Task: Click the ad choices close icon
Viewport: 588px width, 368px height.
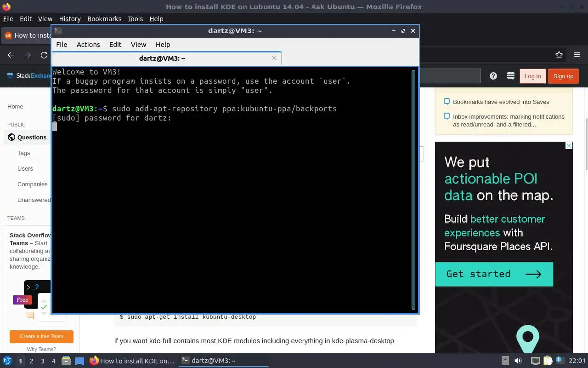Action: click(x=569, y=146)
